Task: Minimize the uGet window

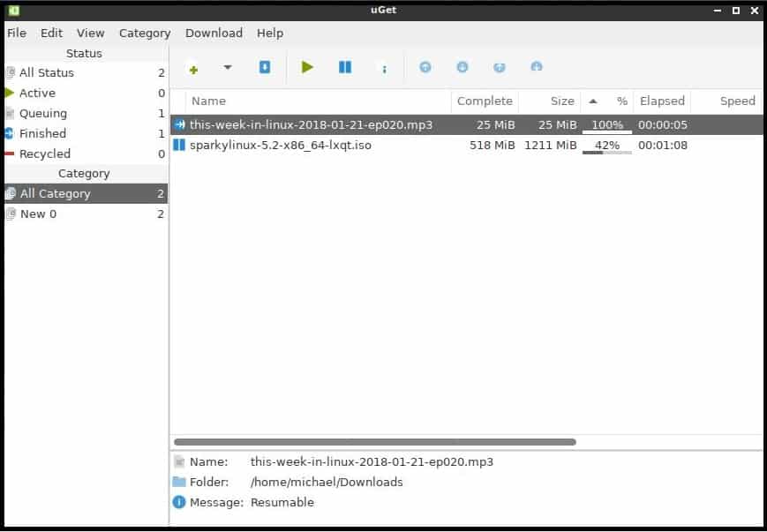Action: click(x=717, y=11)
